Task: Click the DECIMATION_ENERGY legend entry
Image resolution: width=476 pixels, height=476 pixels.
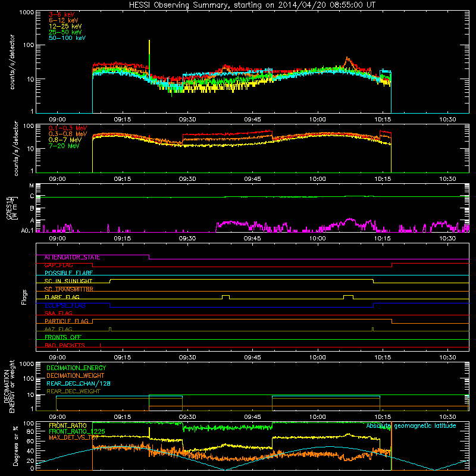Action: tap(76, 368)
